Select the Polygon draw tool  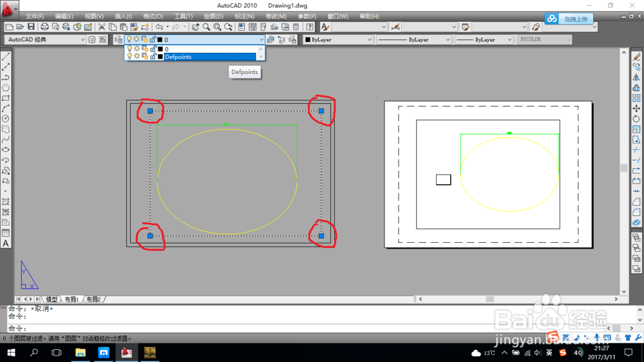(x=6, y=88)
